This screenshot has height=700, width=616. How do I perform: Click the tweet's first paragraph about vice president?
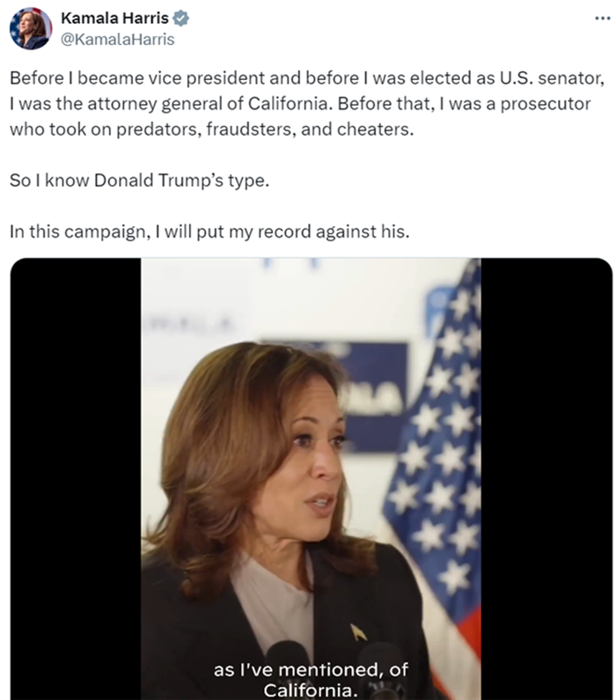307,103
